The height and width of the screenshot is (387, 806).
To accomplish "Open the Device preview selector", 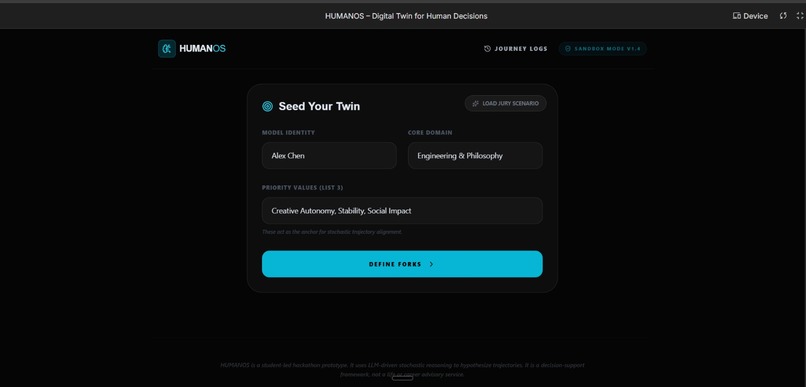I will (x=750, y=16).
